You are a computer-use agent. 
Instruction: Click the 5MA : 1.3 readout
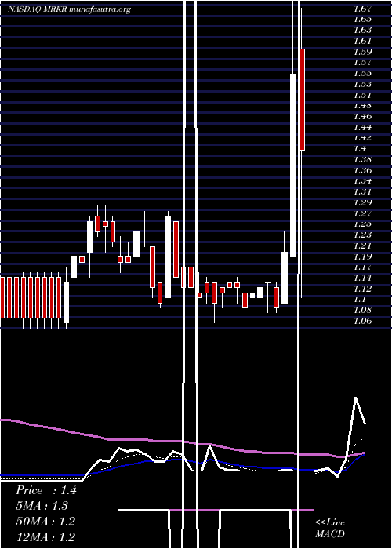(42, 507)
